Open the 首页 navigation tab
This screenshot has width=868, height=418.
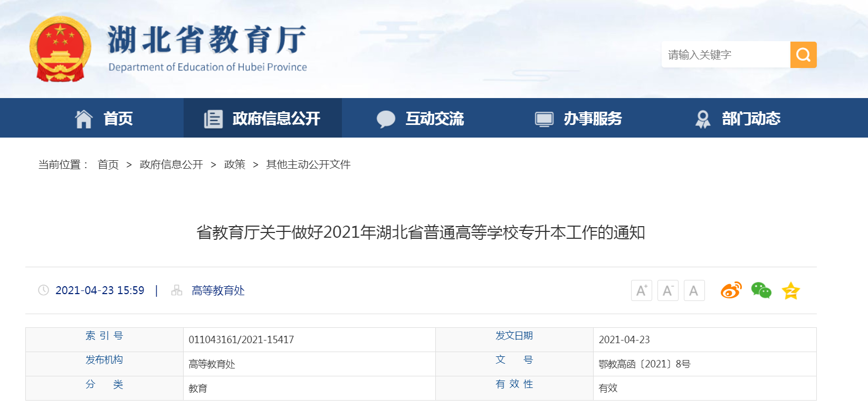(104, 118)
